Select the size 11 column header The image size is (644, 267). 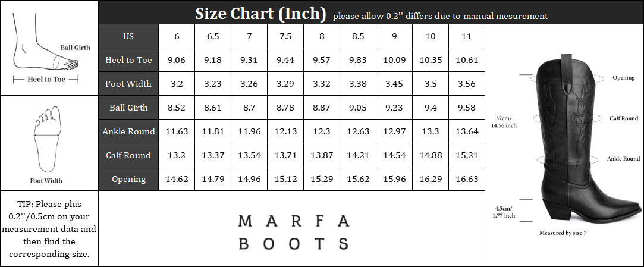click(467, 36)
